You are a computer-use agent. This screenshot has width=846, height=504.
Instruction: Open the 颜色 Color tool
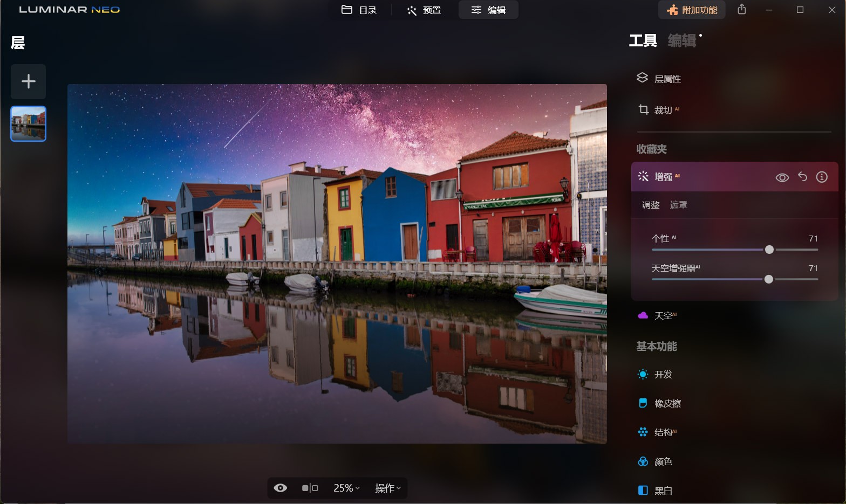655,461
